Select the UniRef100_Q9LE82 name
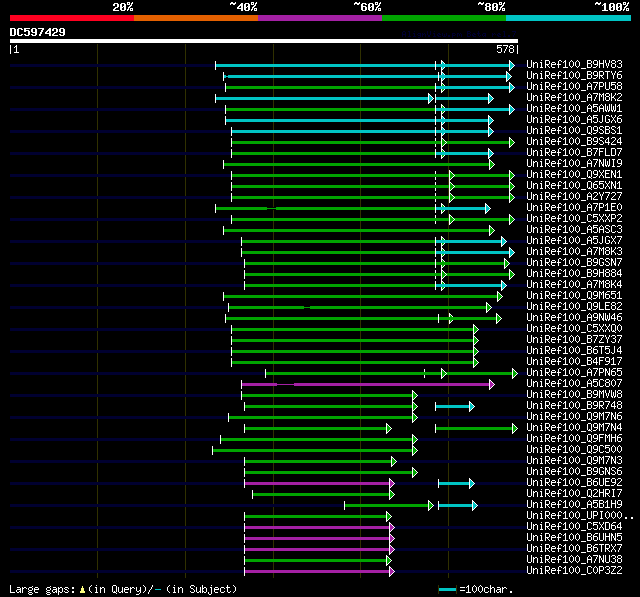Viewport: 640px width, 597px height. (574, 307)
